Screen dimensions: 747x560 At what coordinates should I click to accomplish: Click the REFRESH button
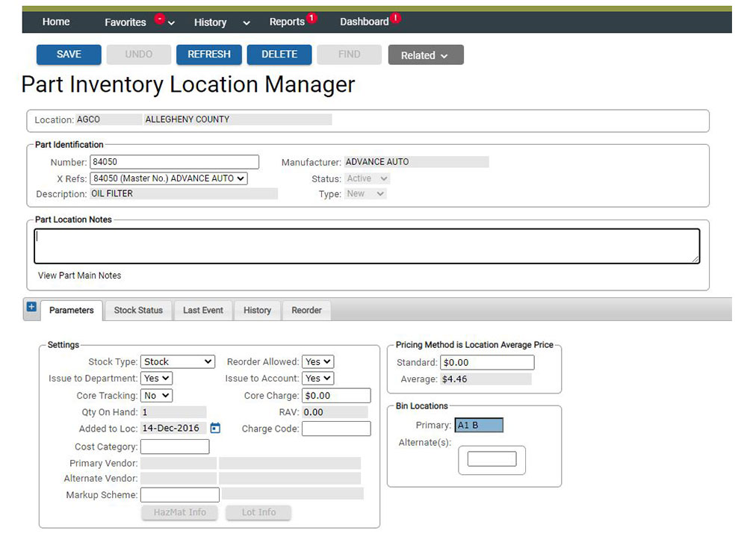[x=209, y=55]
